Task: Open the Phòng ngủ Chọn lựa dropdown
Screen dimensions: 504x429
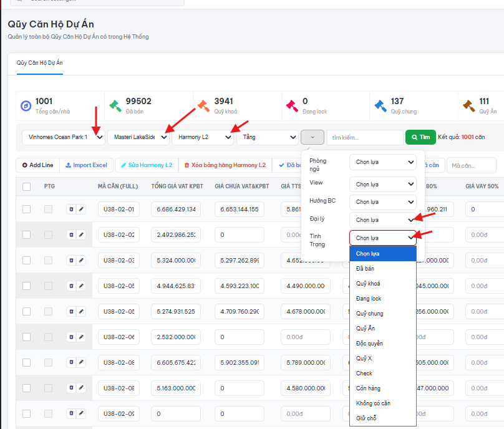Action: pyautogui.click(x=383, y=162)
